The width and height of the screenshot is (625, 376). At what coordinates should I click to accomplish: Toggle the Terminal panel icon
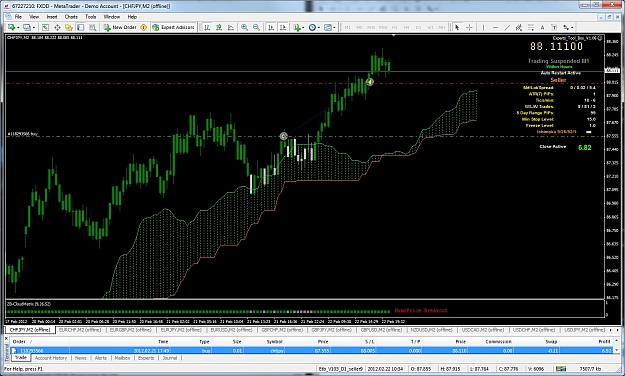81,27
